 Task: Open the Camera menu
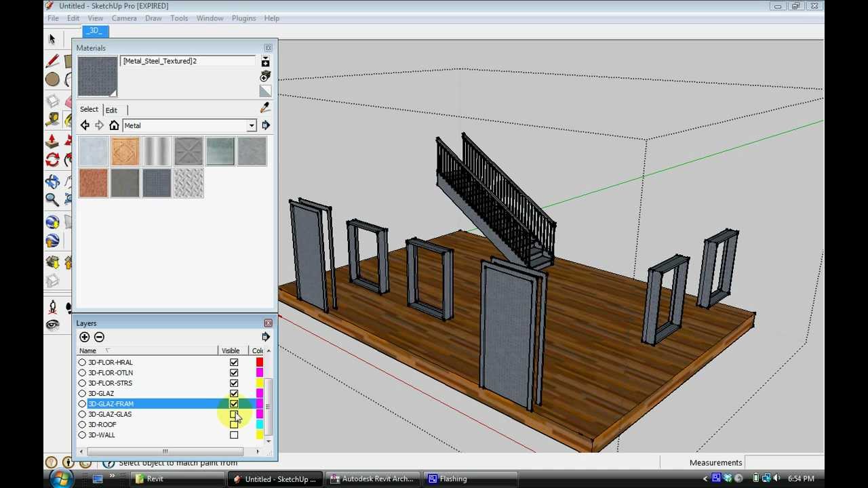(x=124, y=18)
